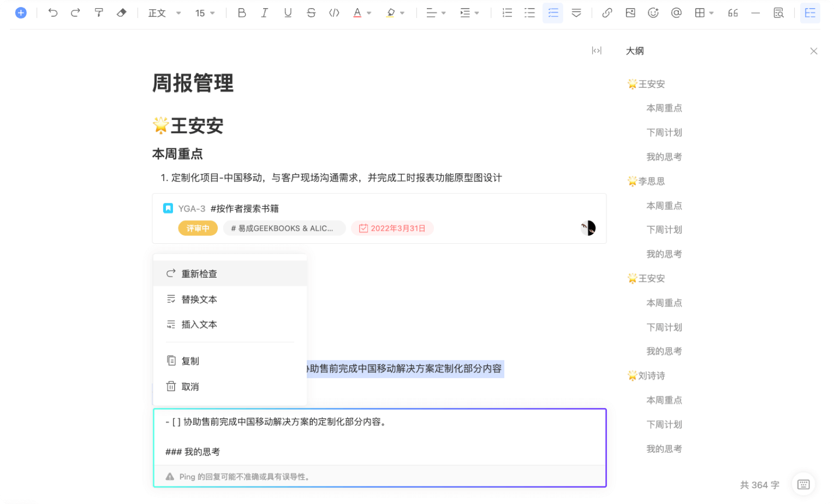Toggle bold formatting

click(x=242, y=13)
